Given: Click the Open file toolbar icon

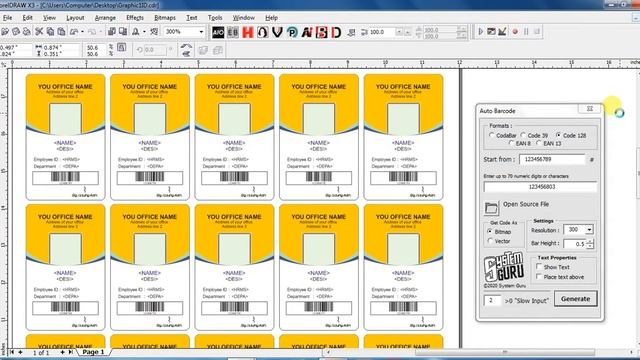Looking at the screenshot, I should click(5, 32).
